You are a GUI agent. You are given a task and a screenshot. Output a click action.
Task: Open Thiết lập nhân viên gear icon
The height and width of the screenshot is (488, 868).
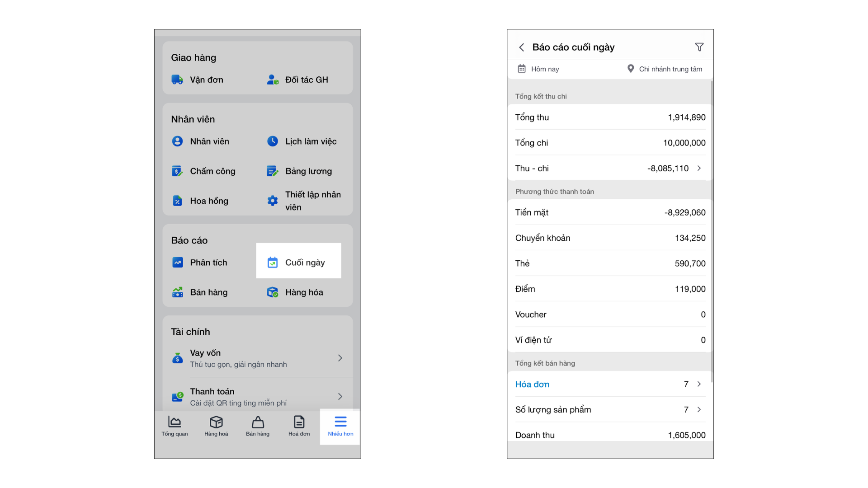click(x=272, y=201)
